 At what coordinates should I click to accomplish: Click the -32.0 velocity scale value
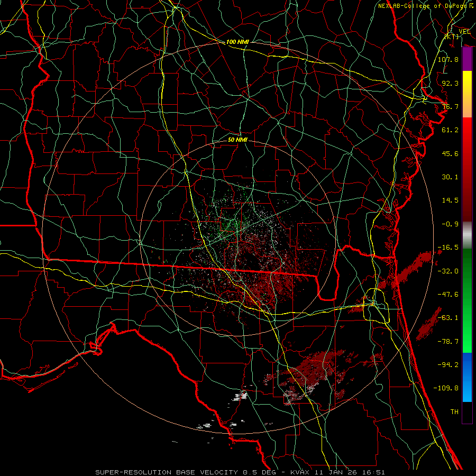click(448, 271)
